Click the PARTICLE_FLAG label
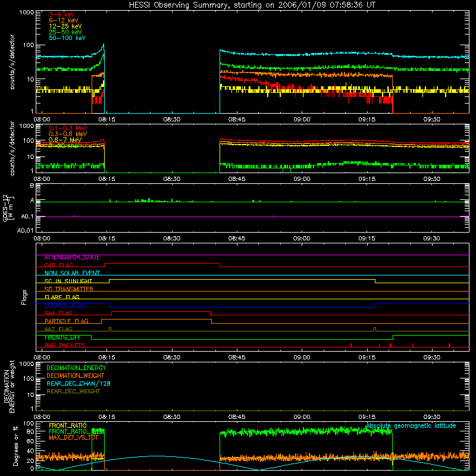Image resolution: width=476 pixels, height=476 pixels. tap(67, 321)
